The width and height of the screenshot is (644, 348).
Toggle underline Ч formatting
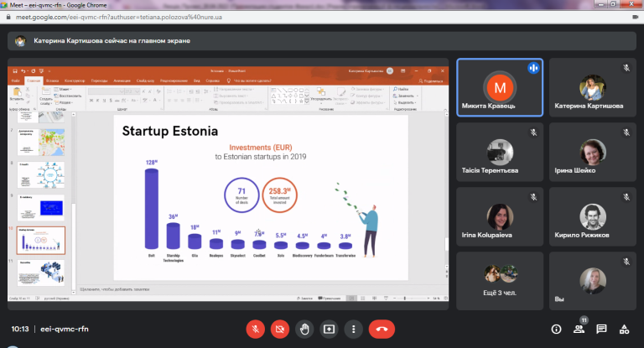click(104, 101)
